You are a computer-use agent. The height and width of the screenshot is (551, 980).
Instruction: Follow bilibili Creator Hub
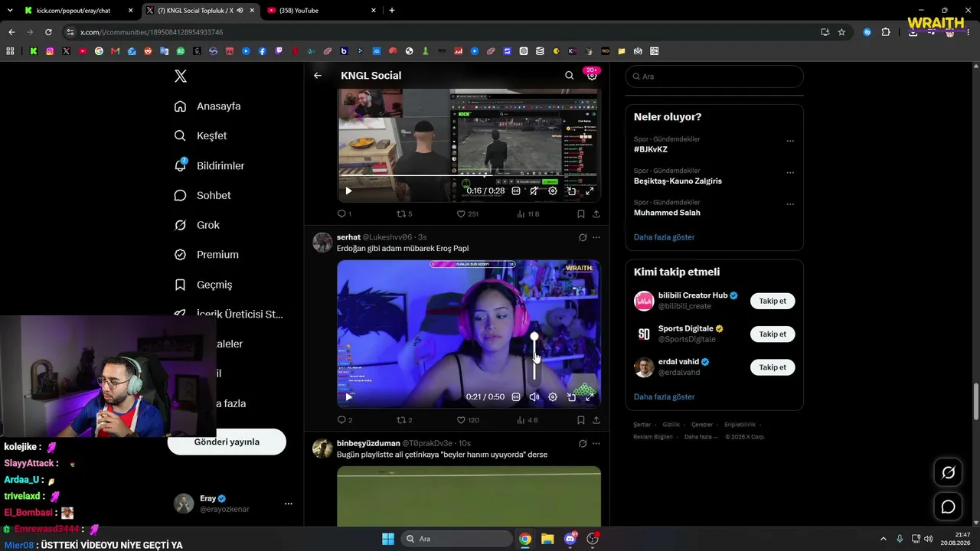coord(773,301)
